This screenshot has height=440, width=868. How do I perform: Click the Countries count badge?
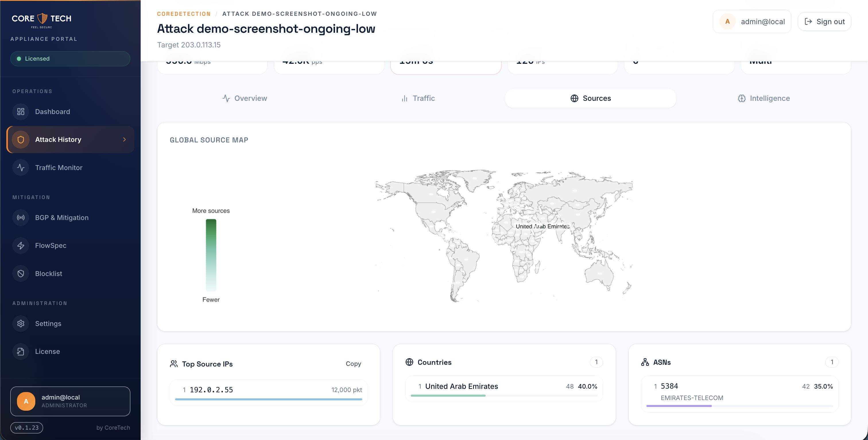(596, 362)
